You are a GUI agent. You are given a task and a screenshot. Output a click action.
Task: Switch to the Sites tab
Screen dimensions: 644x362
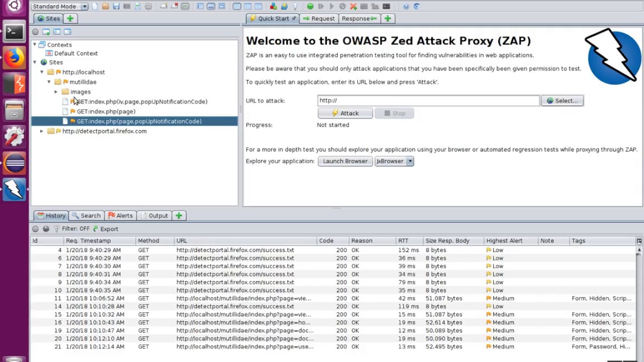48,19
